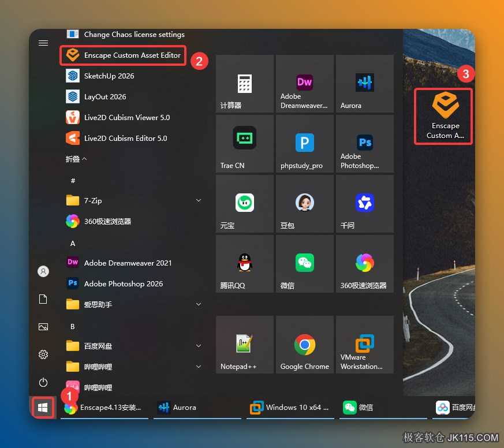The image size is (504, 448).
Task: Open the 360极速浏览器 tile
Action: pos(364,264)
